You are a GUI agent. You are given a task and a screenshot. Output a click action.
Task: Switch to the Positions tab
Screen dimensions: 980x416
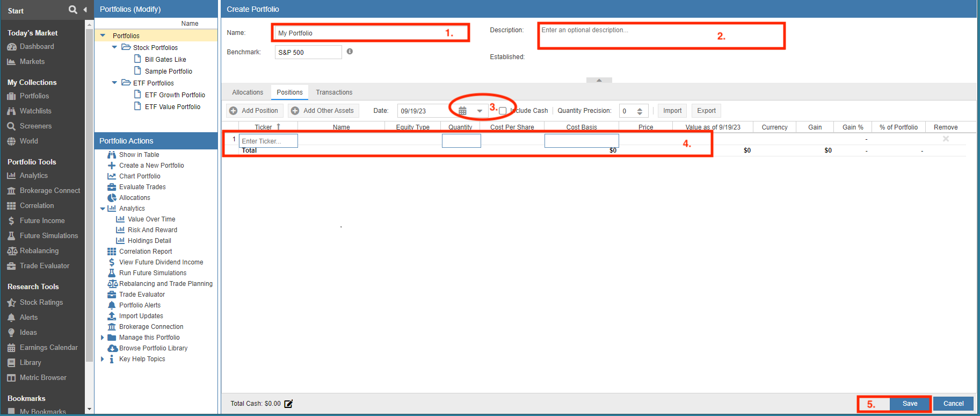(x=290, y=92)
